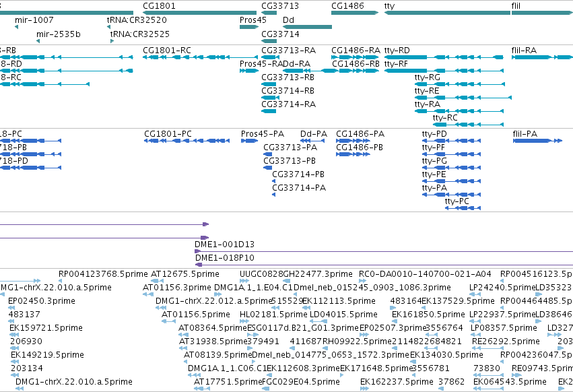
Task: Click the LP08357.5prime EST label
Action: [x=504, y=328]
